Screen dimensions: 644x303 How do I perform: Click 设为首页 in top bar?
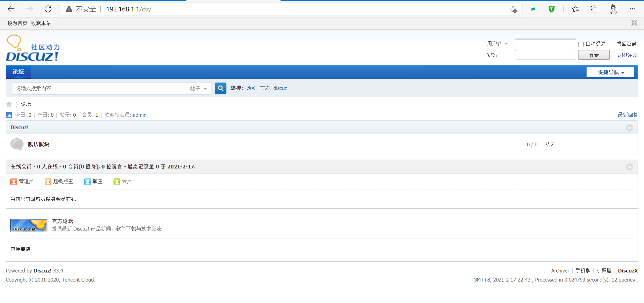coord(17,23)
